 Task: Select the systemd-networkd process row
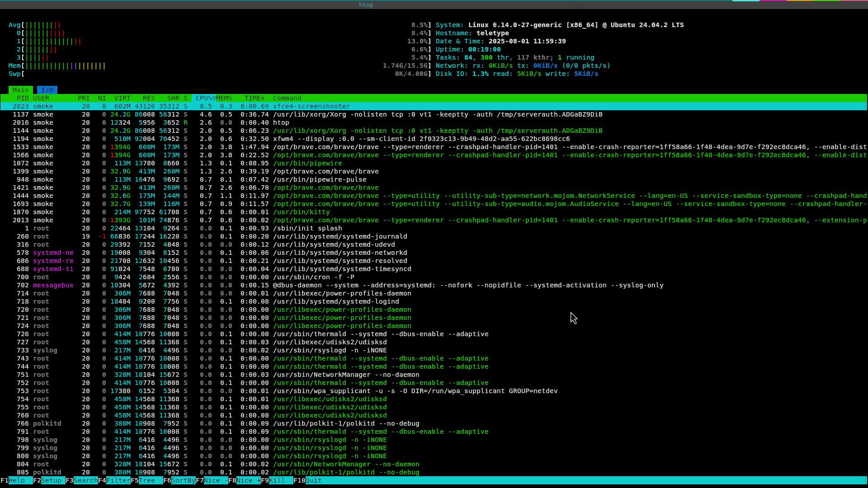click(x=434, y=253)
